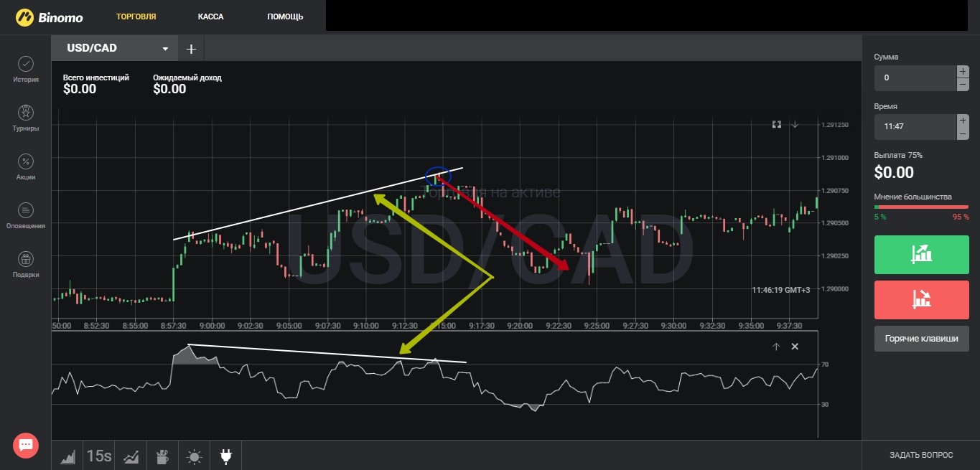
Task: Open the История sidebar section
Action: tap(25, 70)
